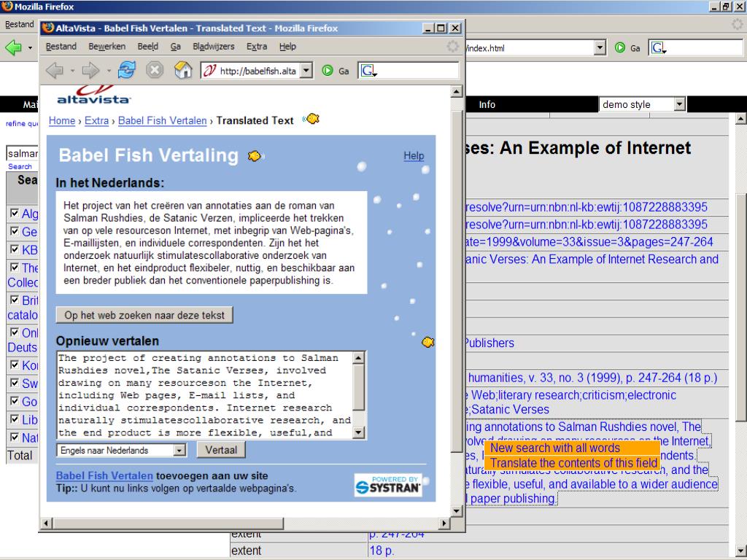Click the Babel Fish page vertical scrollbar thumb
Image resolution: width=747 pixels, height=560 pixels.
click(457, 281)
